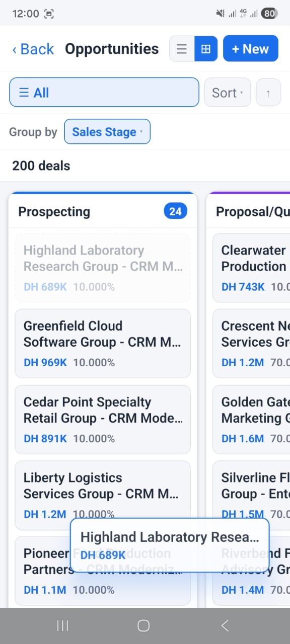290x644 pixels.
Task: Click the DH 1.6M amount
Action: click(243, 438)
